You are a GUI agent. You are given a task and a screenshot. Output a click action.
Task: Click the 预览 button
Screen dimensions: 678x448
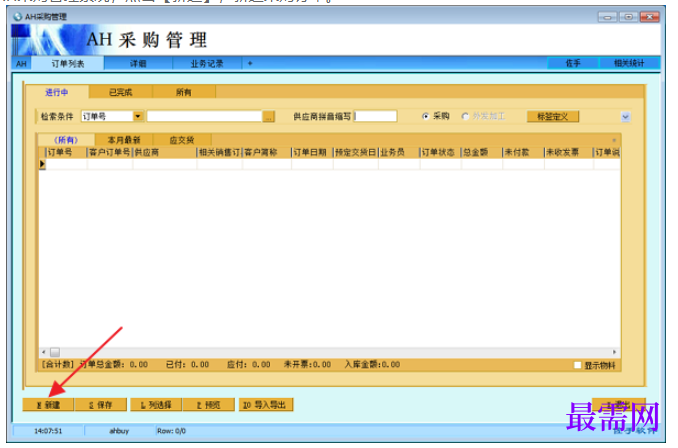click(208, 405)
